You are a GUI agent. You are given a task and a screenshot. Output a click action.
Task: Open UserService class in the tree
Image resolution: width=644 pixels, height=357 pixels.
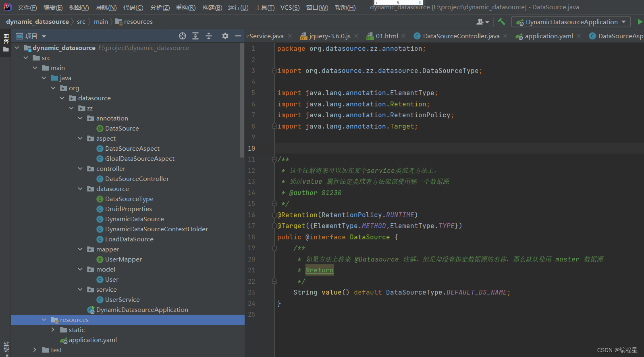click(123, 299)
